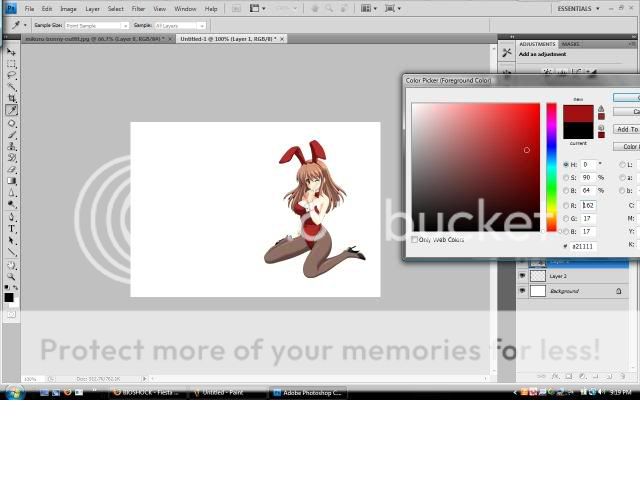This screenshot has height=485, width=640.
Task: Open the Eyedropper tool preset picker arrow
Action: click(25, 25)
